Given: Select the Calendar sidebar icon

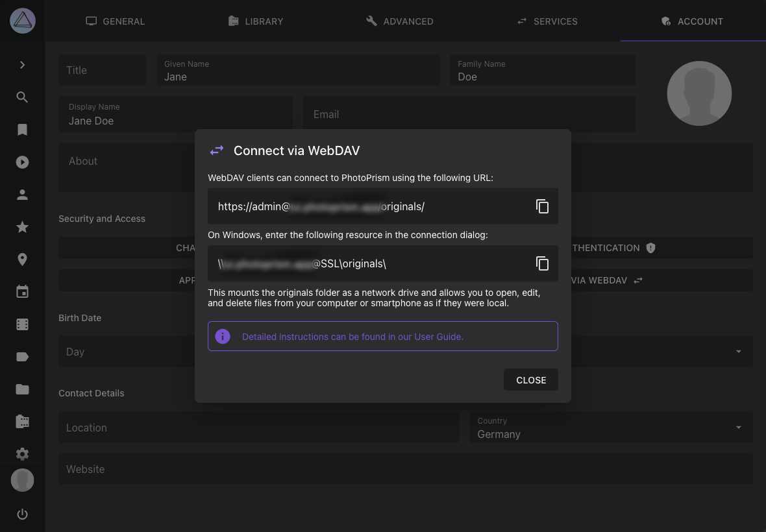Looking at the screenshot, I should (22, 291).
